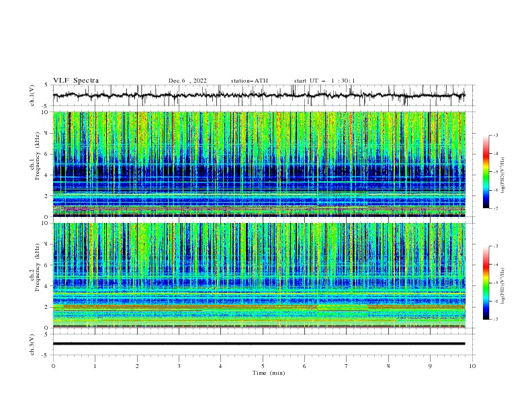This screenshot has width=532, height=411.
Task: Click the ch.1 "Frequency (kHz)" axis label
Action: (x=38, y=156)
